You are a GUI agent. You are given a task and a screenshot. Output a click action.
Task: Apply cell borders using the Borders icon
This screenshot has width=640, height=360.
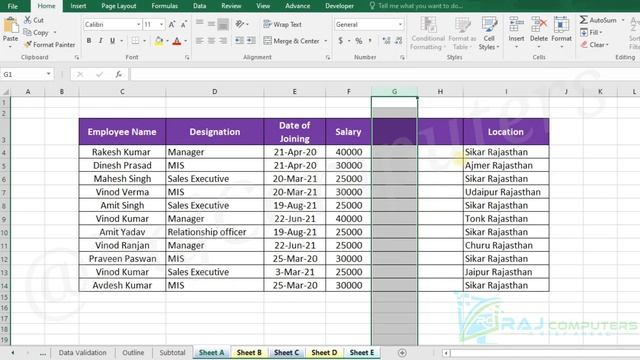click(x=135, y=41)
